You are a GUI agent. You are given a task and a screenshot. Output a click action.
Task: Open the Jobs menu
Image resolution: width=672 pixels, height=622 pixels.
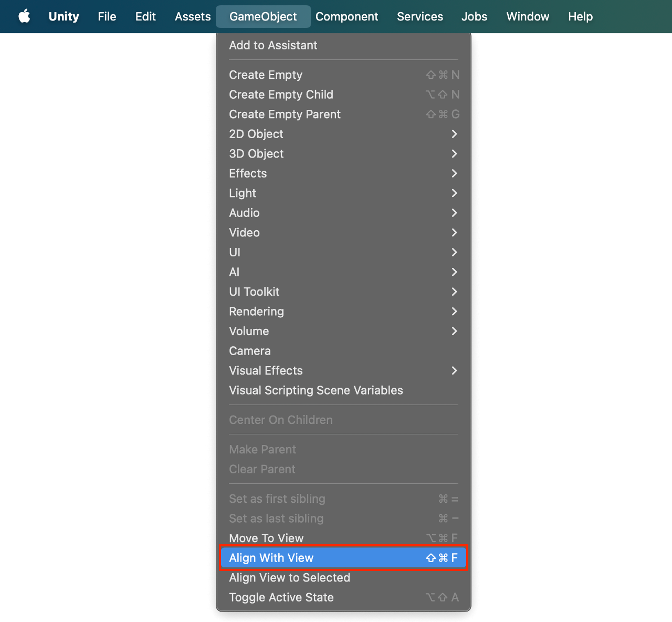pos(475,16)
